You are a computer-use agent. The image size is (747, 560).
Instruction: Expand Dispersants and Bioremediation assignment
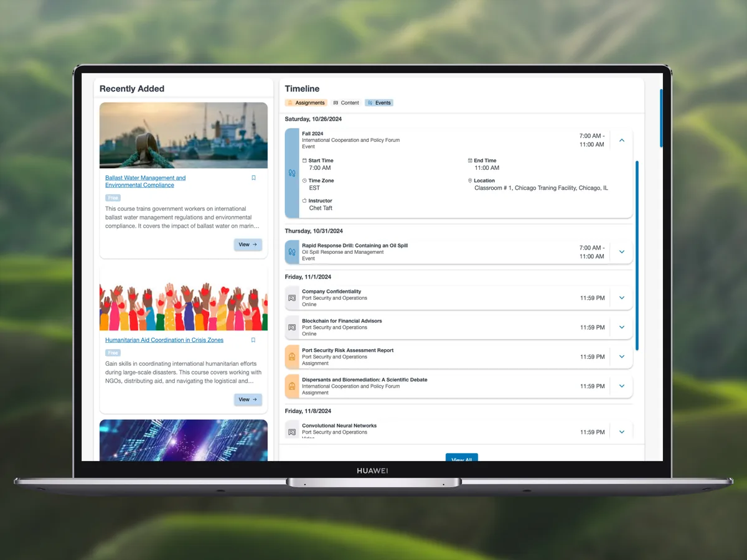[621, 386]
